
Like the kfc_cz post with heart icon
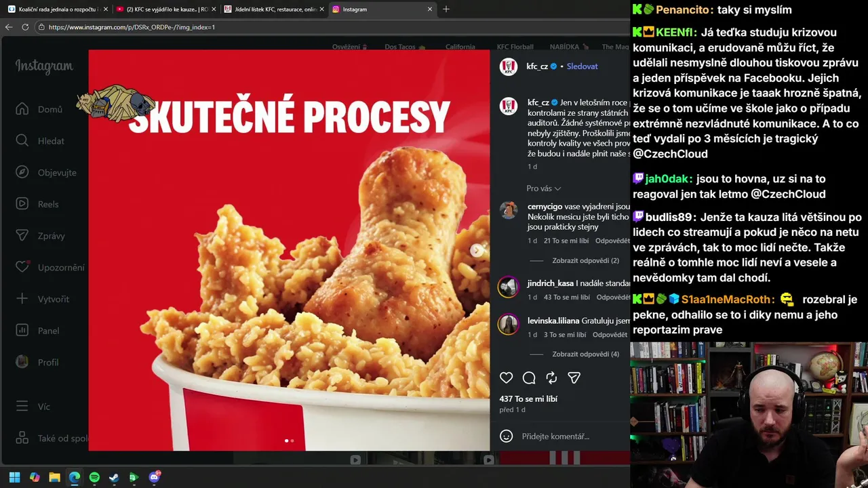click(506, 378)
